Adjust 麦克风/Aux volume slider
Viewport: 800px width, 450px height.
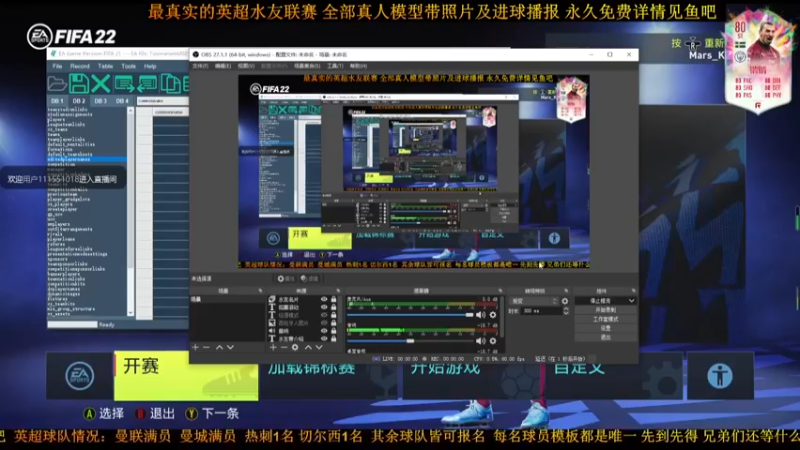pyautogui.click(x=410, y=315)
